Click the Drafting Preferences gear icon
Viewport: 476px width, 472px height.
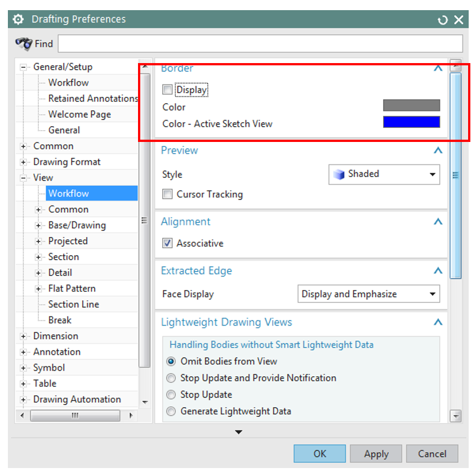pyautogui.click(x=18, y=19)
